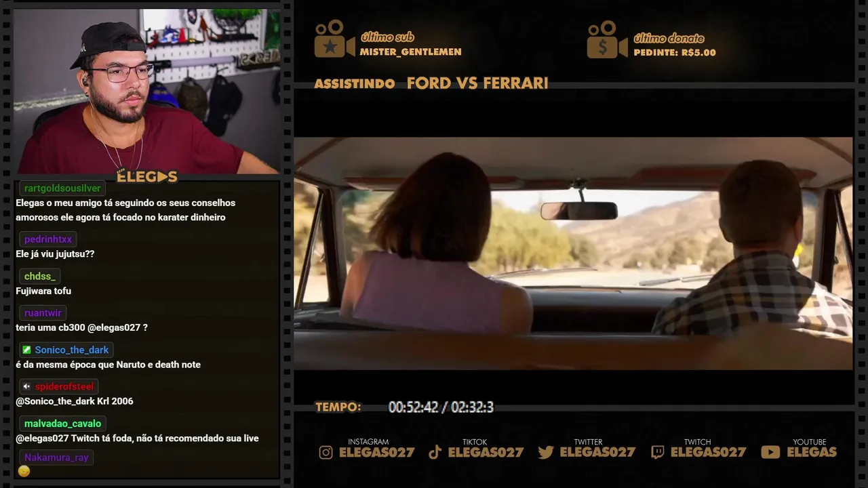Click the message 'Ele já viu jujutsu??'
This screenshot has height=488, width=868.
point(55,254)
